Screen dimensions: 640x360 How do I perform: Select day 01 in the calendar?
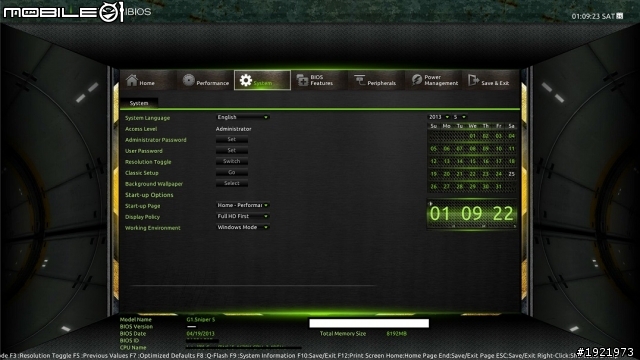pos(473,136)
